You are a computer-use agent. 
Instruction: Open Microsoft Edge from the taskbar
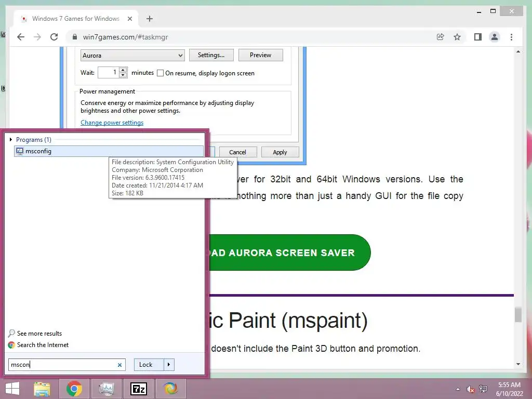(170, 389)
